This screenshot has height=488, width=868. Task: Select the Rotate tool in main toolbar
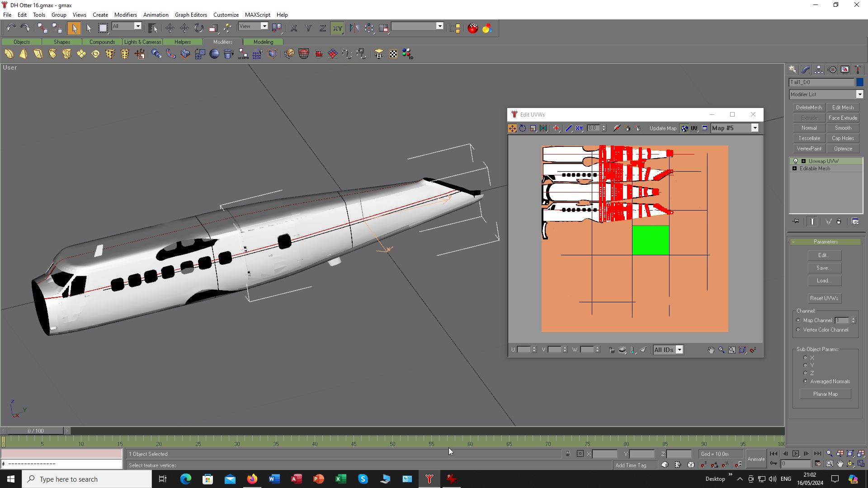coord(199,28)
